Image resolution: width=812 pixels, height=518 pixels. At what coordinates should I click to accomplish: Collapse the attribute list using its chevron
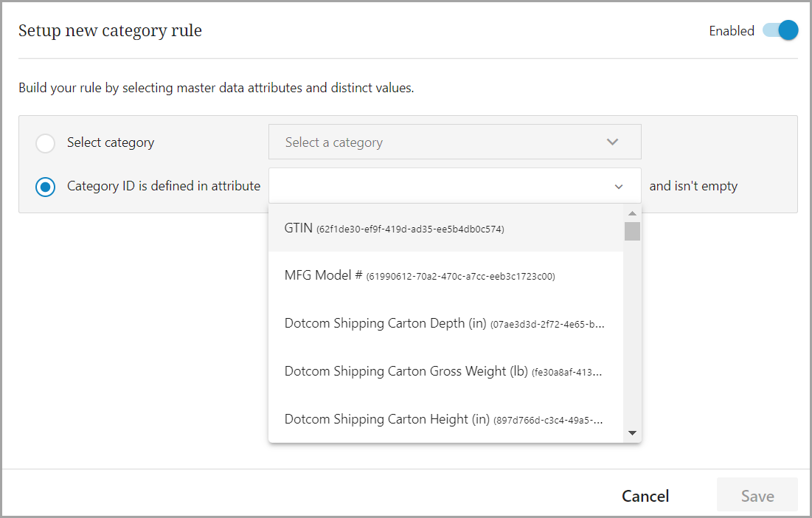coord(619,187)
